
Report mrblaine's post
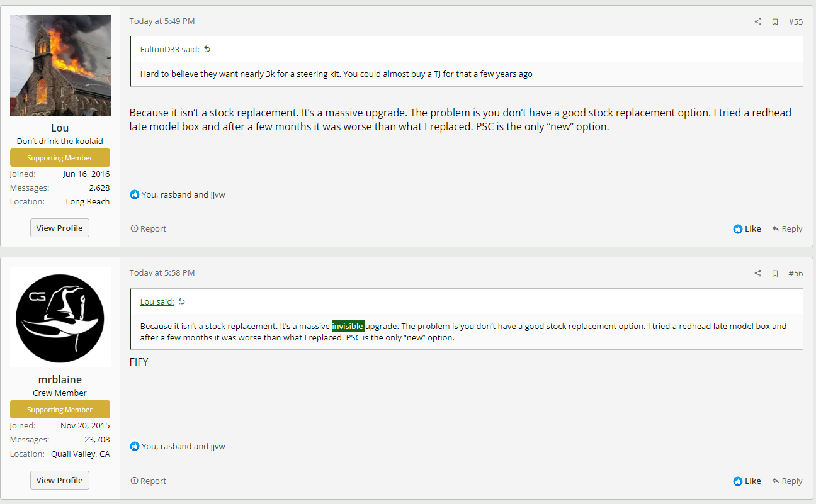pyautogui.click(x=149, y=481)
